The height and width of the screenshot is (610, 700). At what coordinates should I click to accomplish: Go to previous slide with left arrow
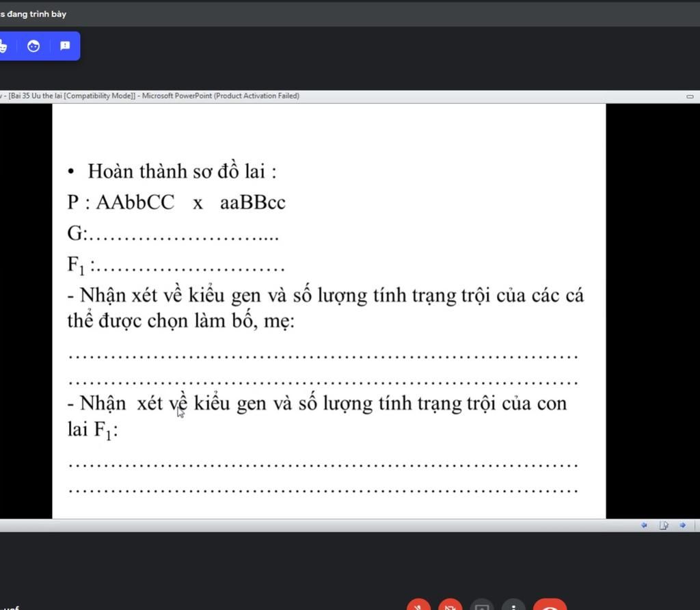tap(644, 525)
